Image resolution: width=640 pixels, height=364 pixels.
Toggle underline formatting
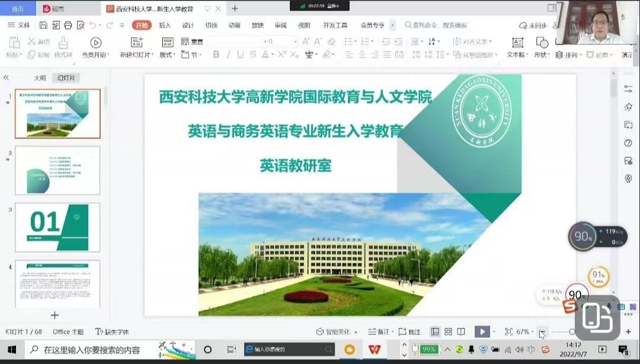pyautogui.click(x=240, y=54)
